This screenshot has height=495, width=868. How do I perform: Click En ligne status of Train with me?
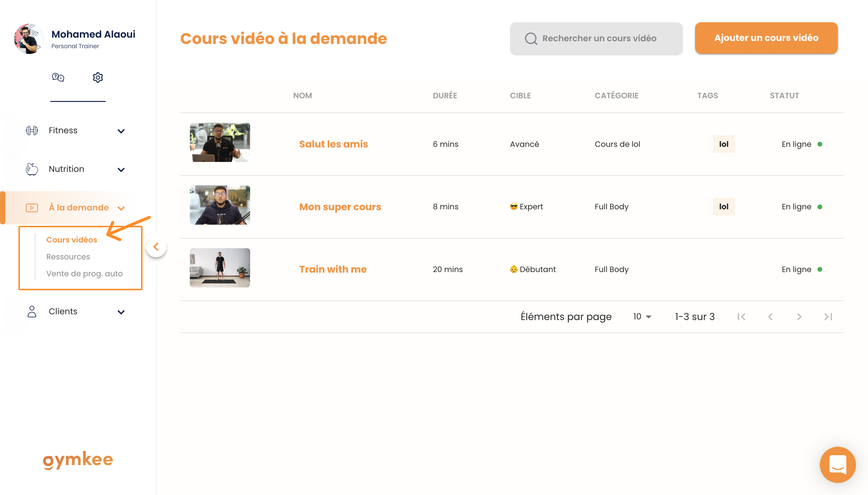pyautogui.click(x=802, y=270)
